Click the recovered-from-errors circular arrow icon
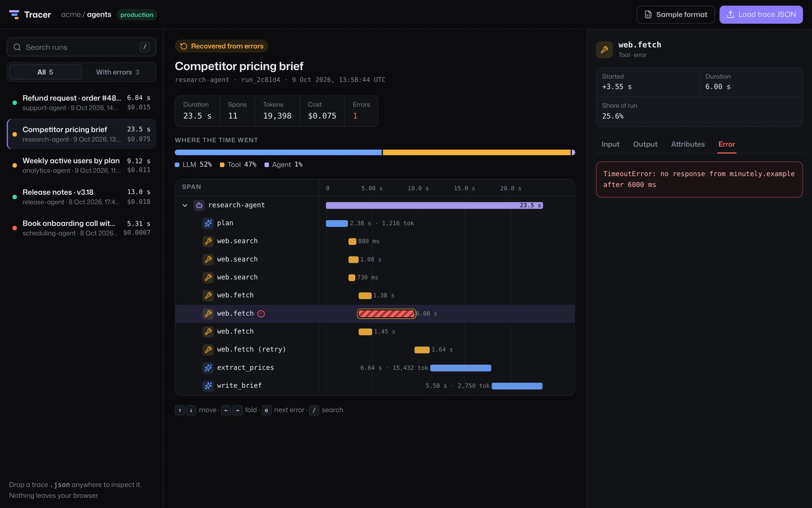Screen dimensions: 812x508 pyautogui.click(x=184, y=46)
